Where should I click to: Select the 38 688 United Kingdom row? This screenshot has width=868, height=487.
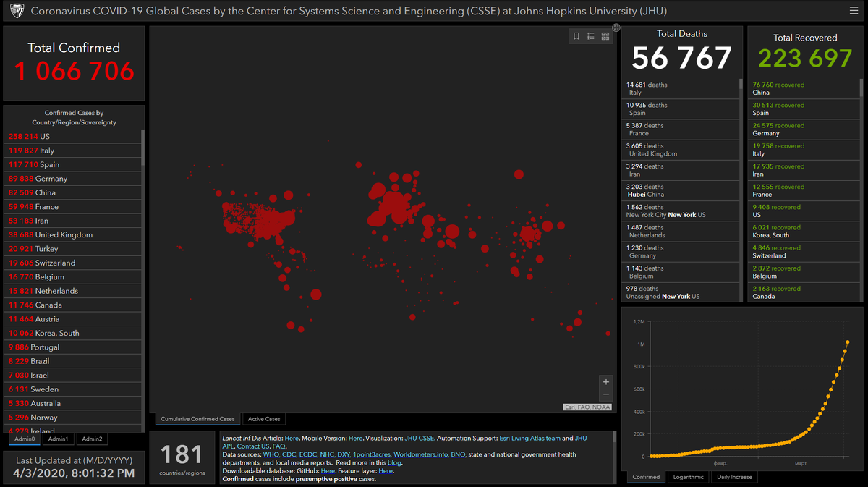coord(72,234)
